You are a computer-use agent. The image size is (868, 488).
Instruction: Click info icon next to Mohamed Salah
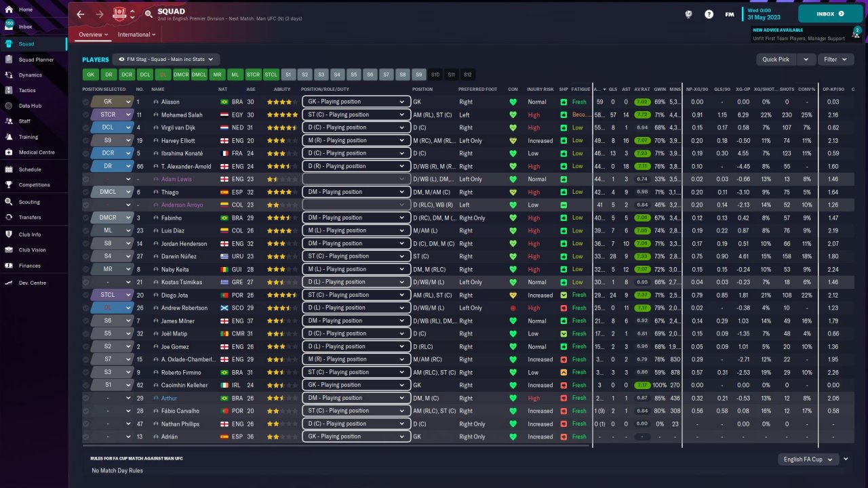pos(156,115)
